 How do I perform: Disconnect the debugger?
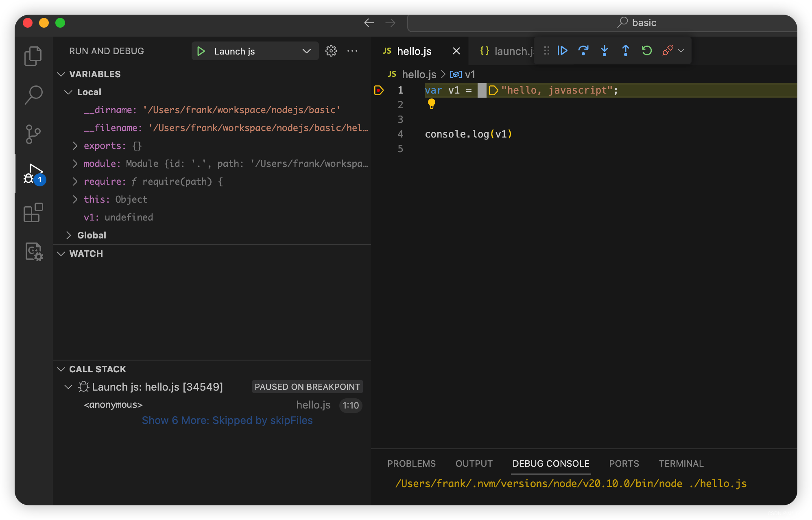(x=668, y=50)
